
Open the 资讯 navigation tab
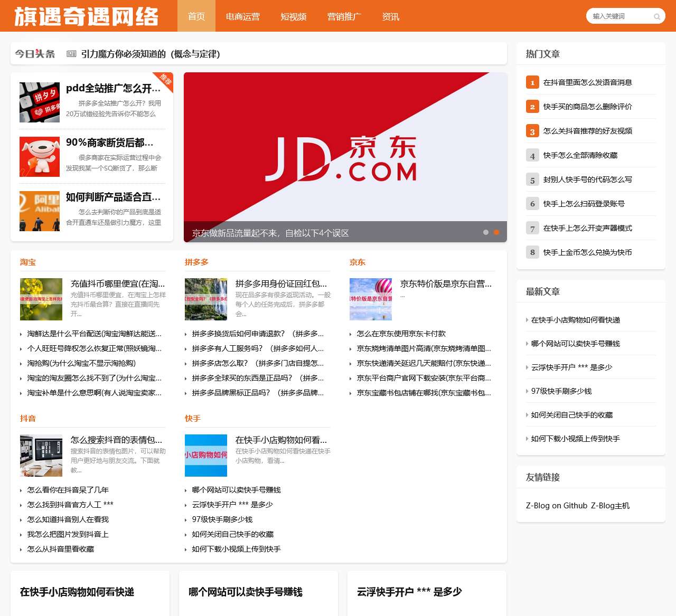pyautogui.click(x=391, y=16)
